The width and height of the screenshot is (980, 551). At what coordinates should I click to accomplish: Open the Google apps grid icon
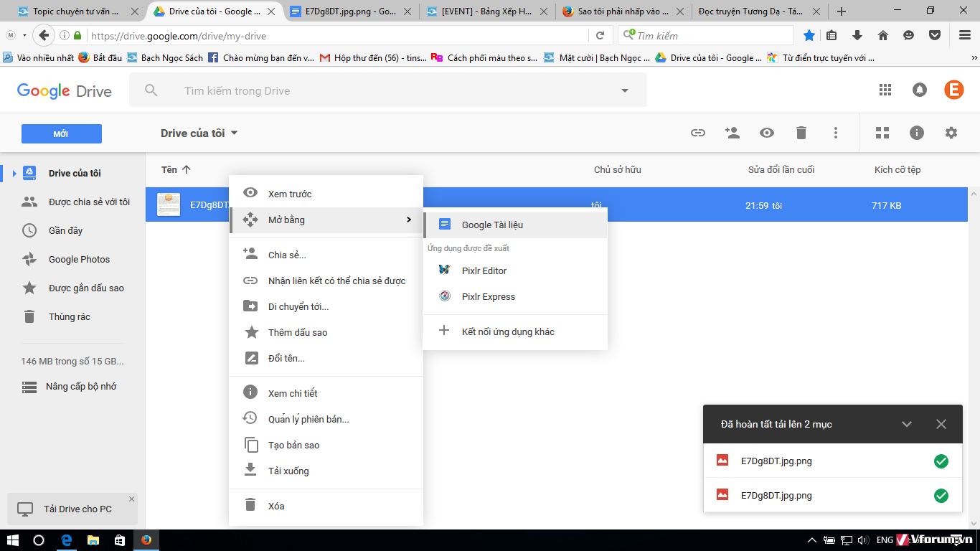pos(885,90)
